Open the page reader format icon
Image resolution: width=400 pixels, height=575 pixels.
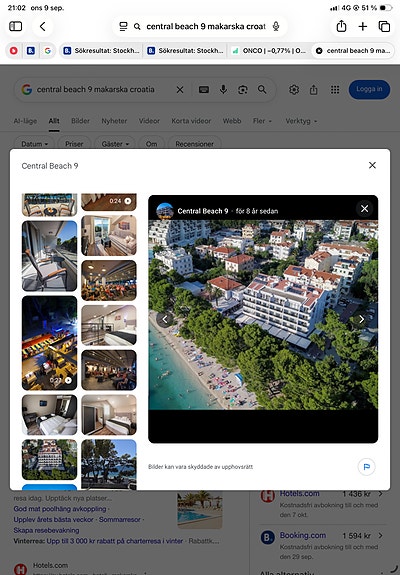[x=123, y=26]
